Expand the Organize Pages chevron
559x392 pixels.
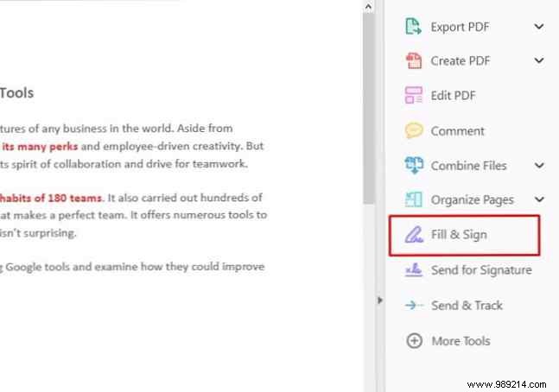pos(538,199)
